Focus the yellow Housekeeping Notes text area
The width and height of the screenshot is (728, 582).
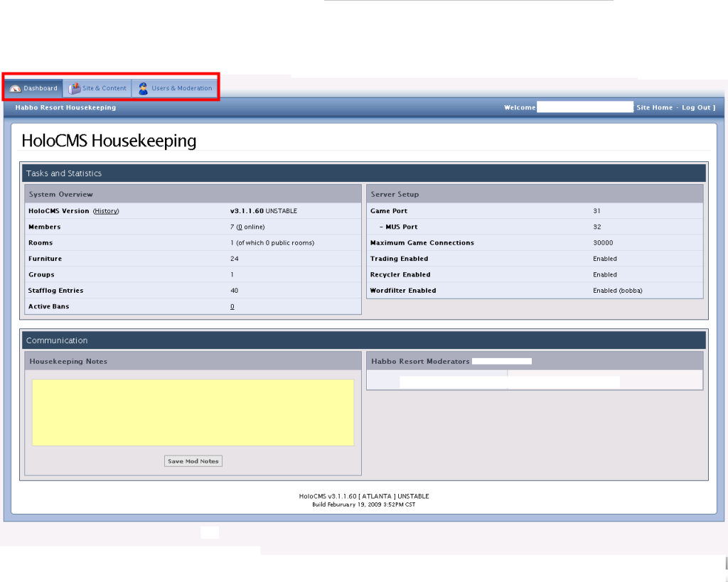coord(193,412)
